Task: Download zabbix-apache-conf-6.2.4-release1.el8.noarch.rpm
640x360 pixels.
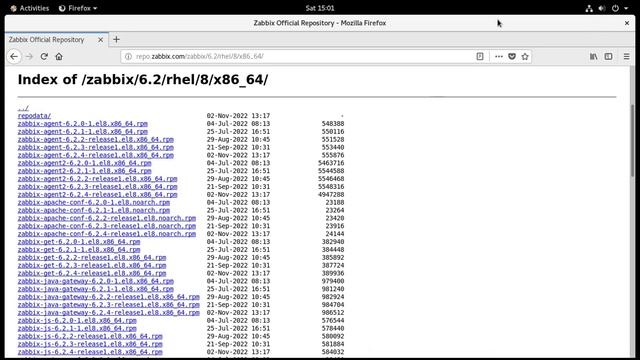Action: (107, 233)
